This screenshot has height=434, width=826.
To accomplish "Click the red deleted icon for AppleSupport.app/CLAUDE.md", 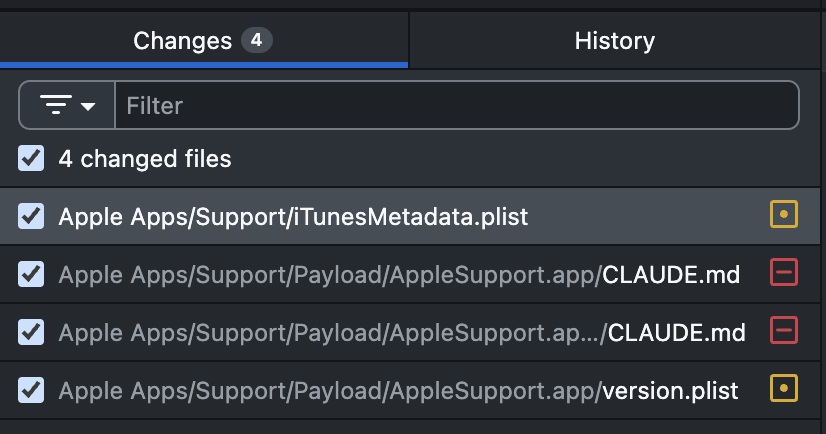I will click(x=784, y=272).
